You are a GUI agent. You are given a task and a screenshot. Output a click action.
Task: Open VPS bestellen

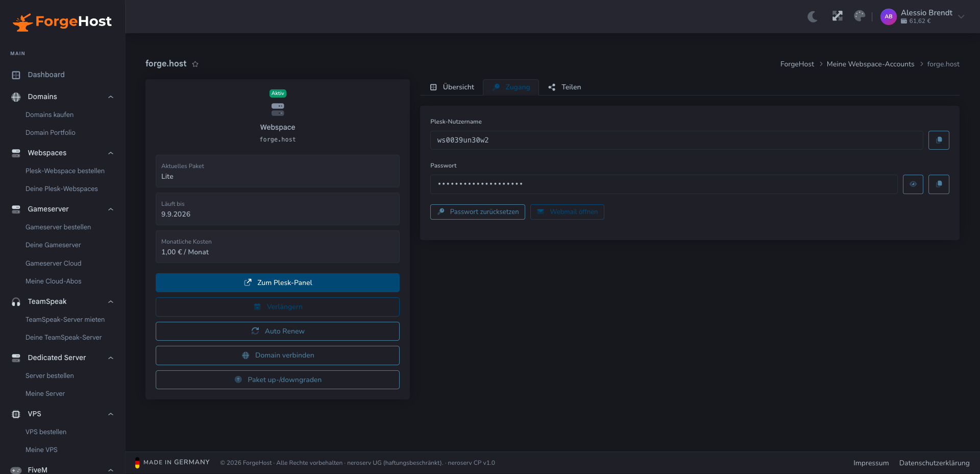46,432
